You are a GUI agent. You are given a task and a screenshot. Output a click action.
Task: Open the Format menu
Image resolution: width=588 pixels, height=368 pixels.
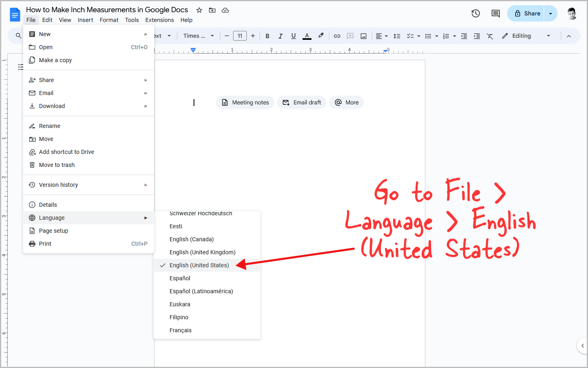tap(109, 20)
